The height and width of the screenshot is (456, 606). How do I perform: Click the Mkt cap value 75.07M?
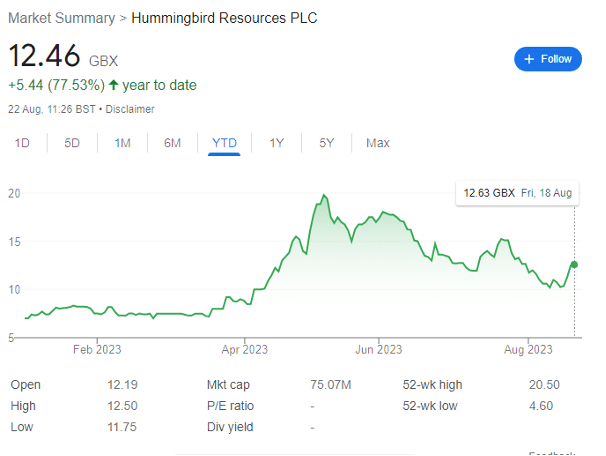330,385
